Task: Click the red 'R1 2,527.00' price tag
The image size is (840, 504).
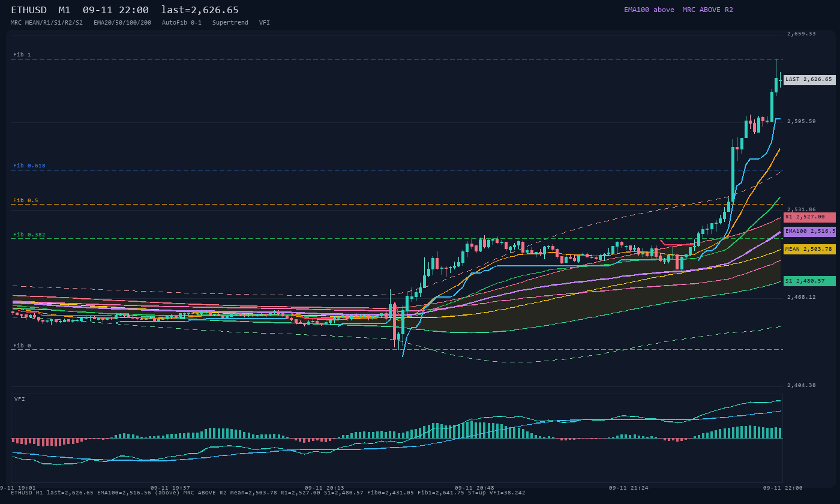Action: coord(809,217)
